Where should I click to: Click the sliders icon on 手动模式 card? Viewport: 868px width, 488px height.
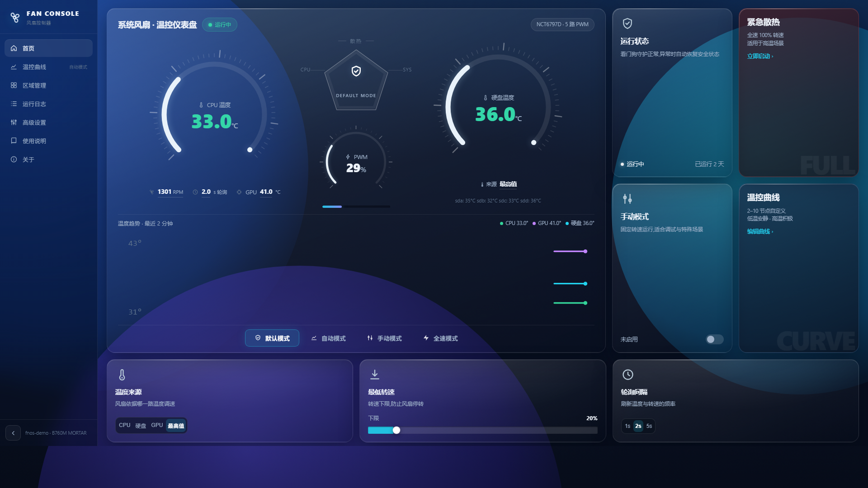tap(627, 199)
